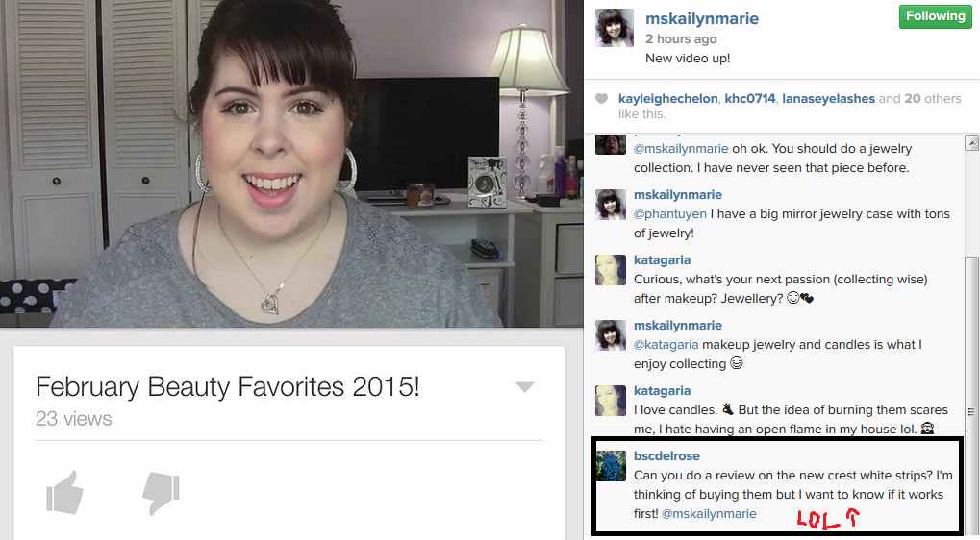Open lanaseyelashes profile link

[828, 99]
